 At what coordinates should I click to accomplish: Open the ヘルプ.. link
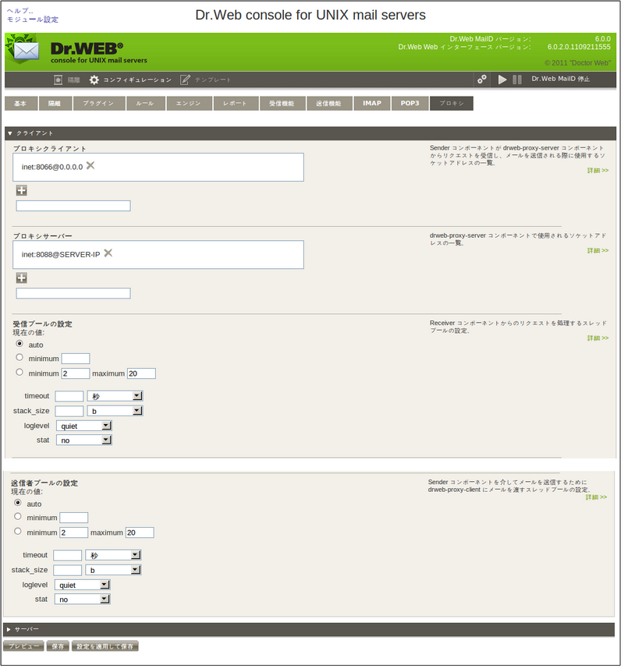point(19,11)
